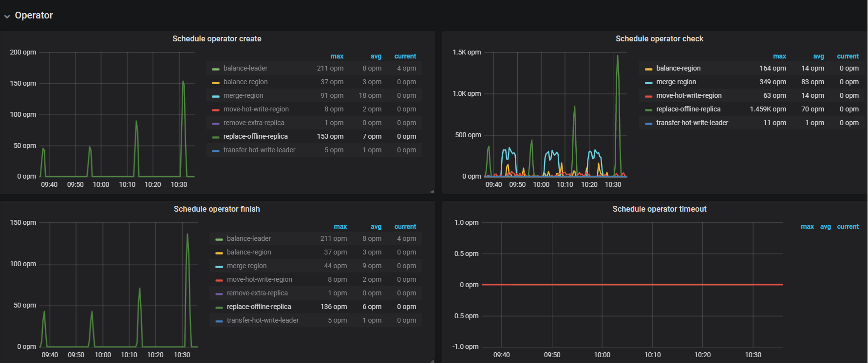Sort timeout panel legend by avg
Image resolution: width=868 pixels, height=363 pixels.
(825, 227)
